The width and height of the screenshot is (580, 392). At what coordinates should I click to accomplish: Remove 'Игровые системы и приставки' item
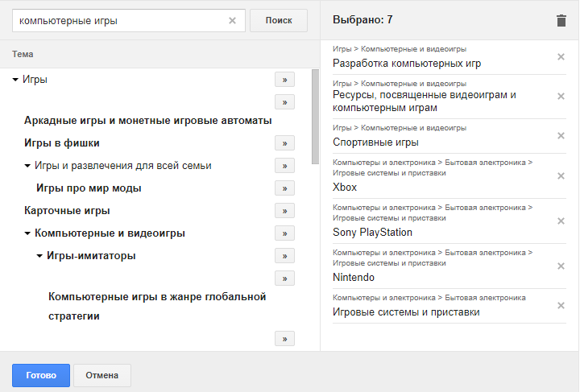point(561,305)
